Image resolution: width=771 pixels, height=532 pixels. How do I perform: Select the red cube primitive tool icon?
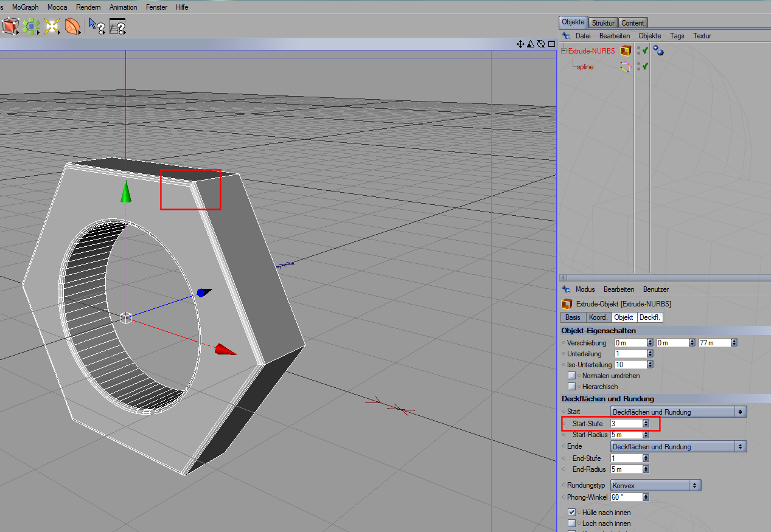click(x=10, y=26)
